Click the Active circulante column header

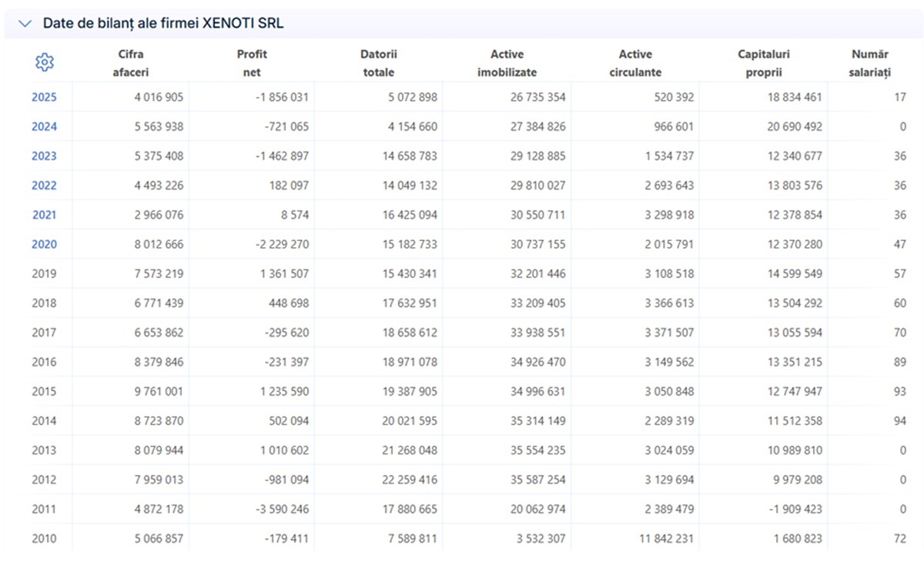point(635,63)
